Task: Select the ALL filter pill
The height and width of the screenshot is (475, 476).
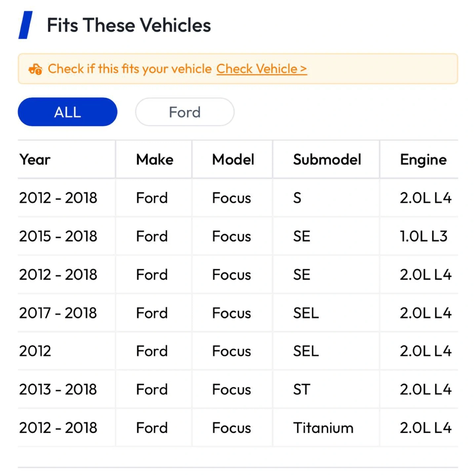Action: [67, 112]
